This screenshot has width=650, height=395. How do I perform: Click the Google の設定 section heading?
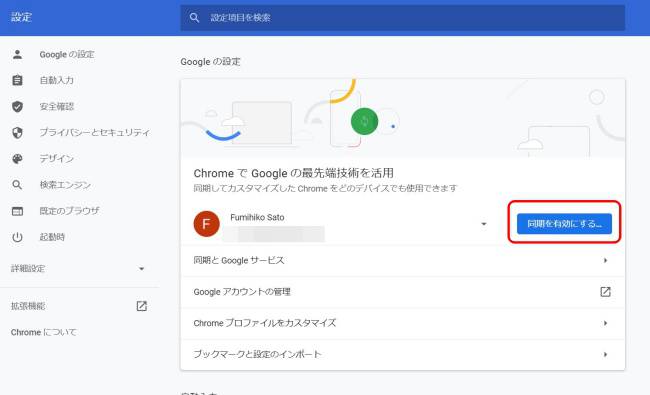[210, 62]
